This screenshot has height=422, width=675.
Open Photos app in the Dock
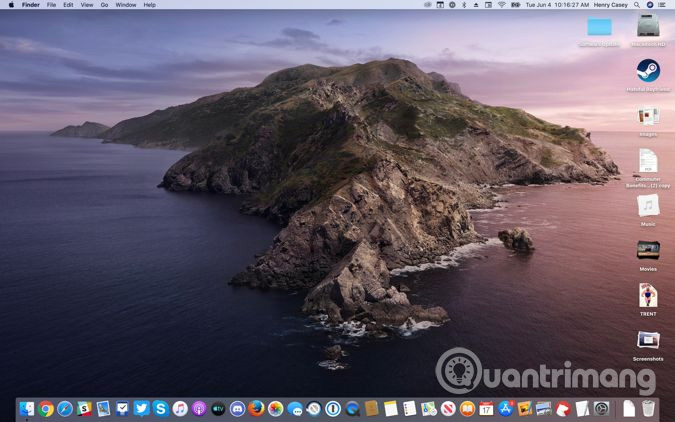(276, 408)
